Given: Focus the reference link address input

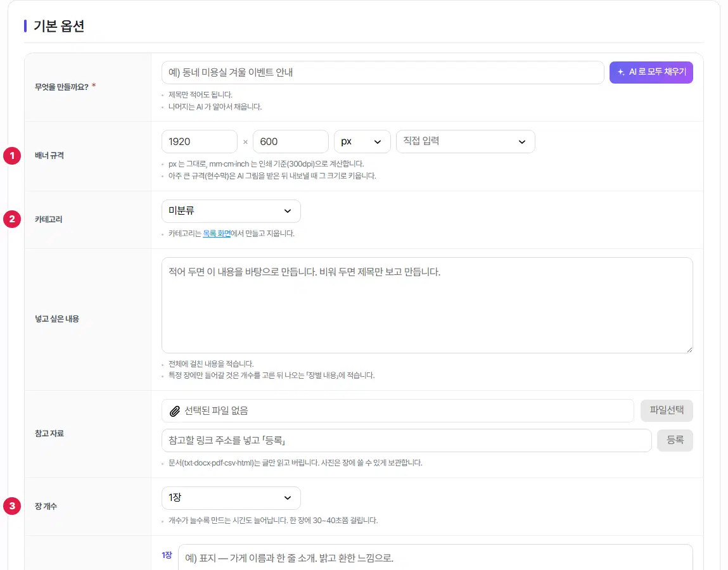Looking at the screenshot, I should tap(406, 441).
